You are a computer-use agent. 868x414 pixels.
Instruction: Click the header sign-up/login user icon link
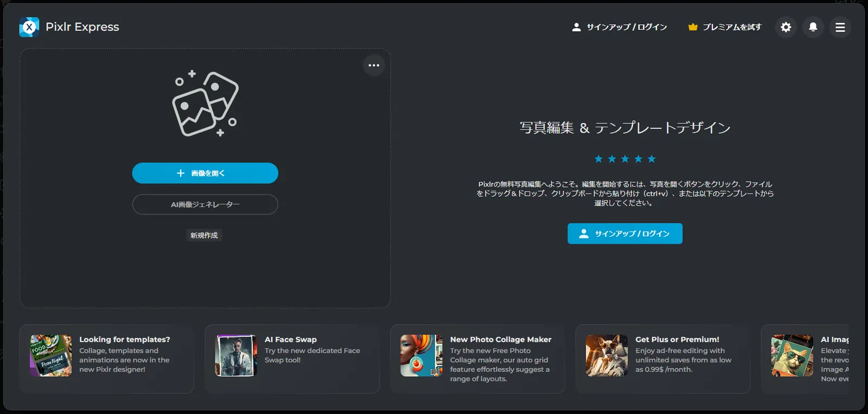point(620,27)
